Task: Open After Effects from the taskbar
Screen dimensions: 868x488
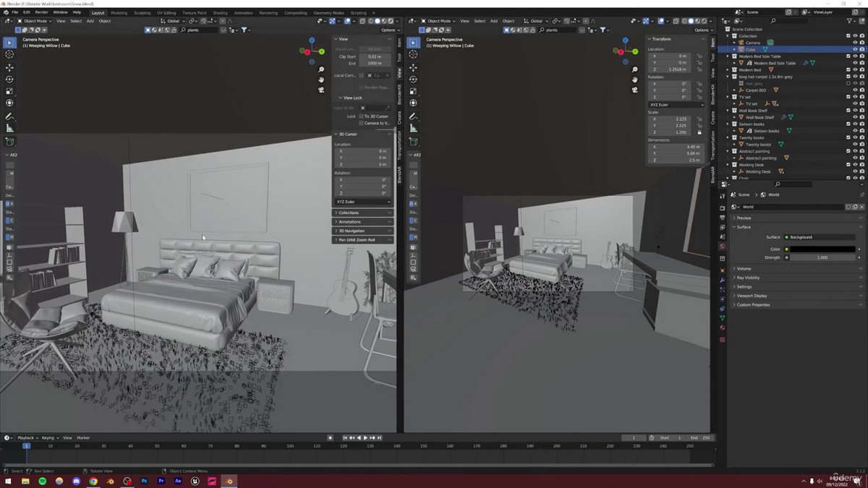Action: click(x=178, y=481)
